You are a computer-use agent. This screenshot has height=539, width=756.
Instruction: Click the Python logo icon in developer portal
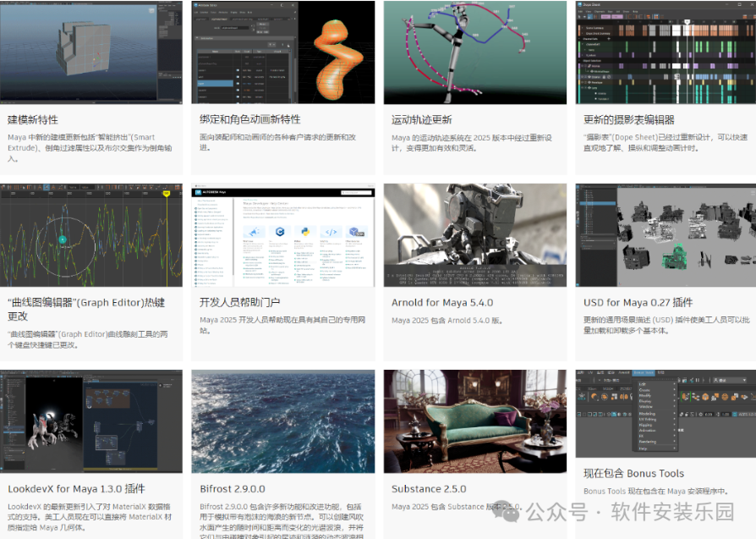tap(305, 231)
